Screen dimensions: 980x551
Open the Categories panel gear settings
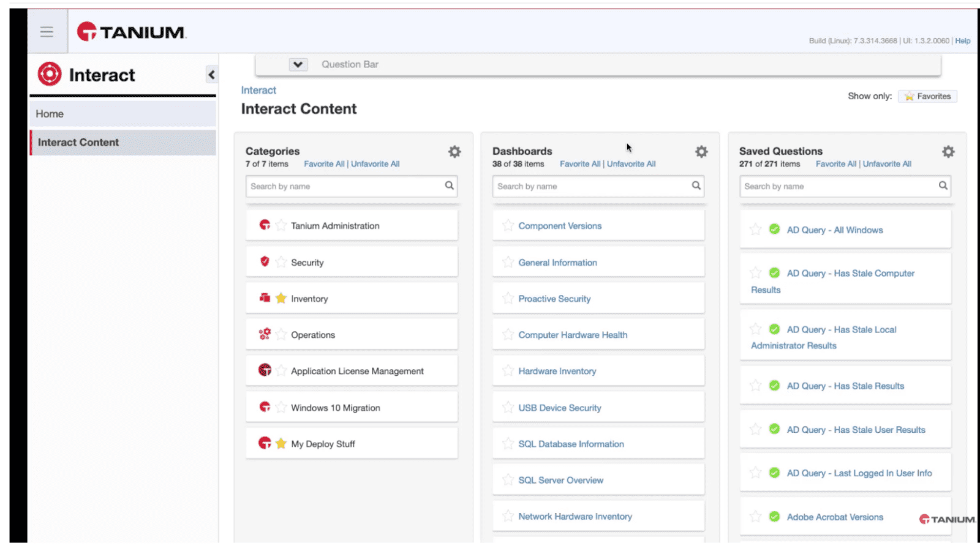[454, 151]
